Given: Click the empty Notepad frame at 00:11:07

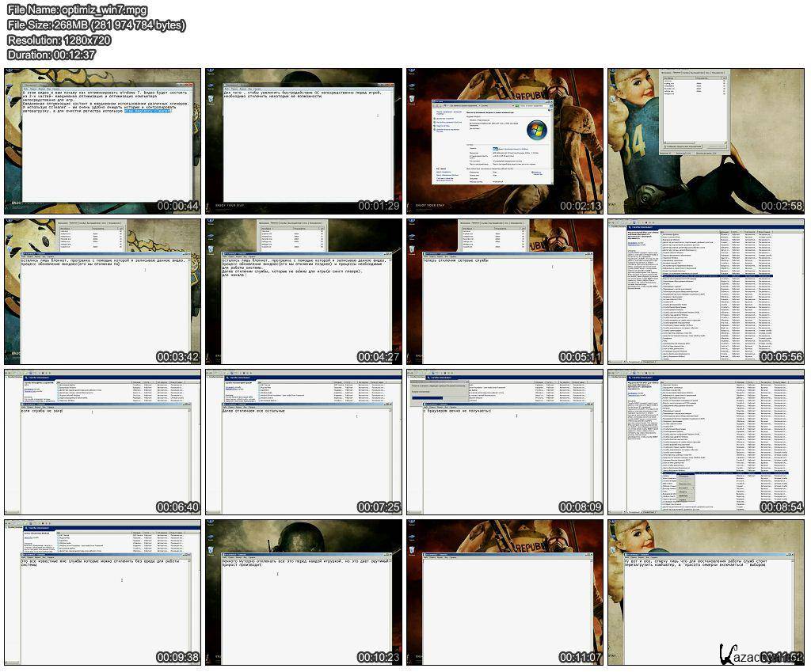Looking at the screenshot, I should [505, 592].
